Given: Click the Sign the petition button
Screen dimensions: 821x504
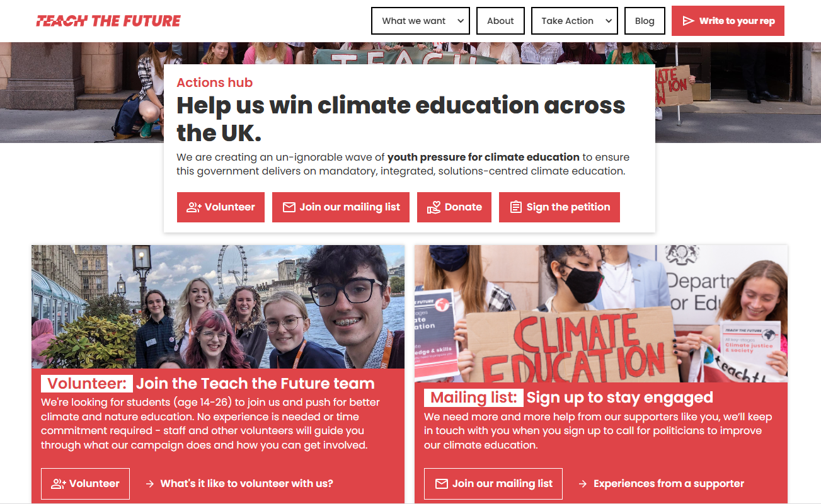Looking at the screenshot, I should 560,207.
